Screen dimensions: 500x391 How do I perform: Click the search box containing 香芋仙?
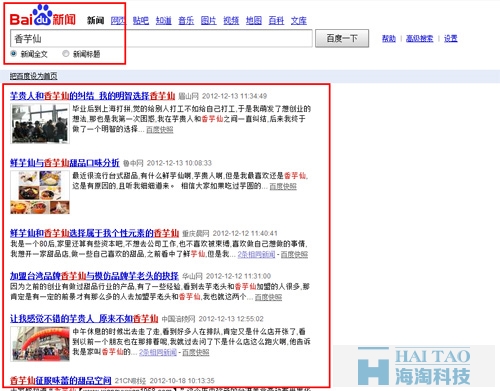coord(161,38)
